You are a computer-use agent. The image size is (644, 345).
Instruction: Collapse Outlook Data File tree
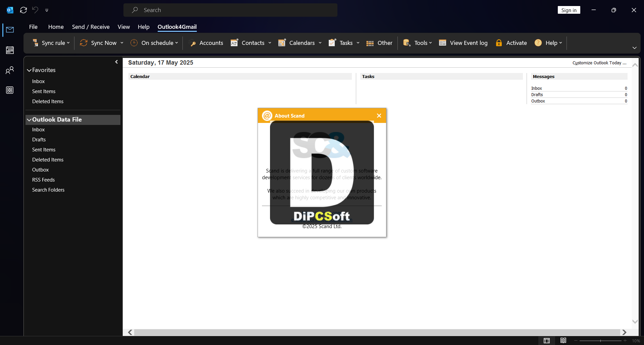[x=29, y=120]
